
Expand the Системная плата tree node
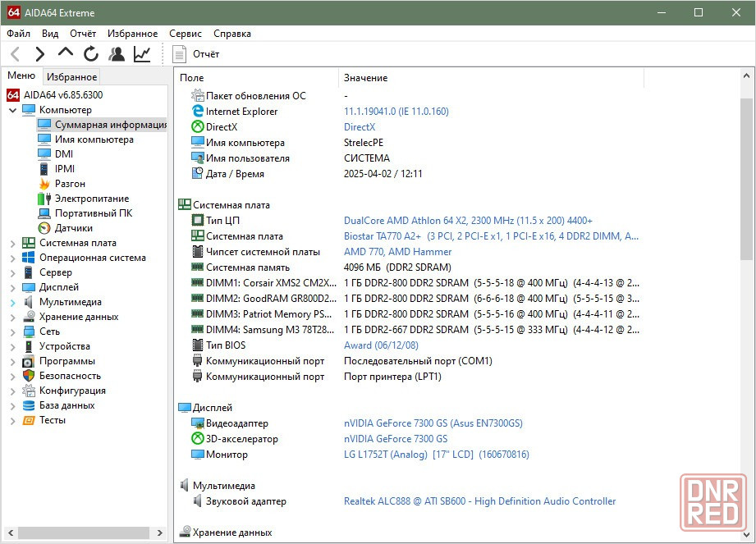point(12,244)
